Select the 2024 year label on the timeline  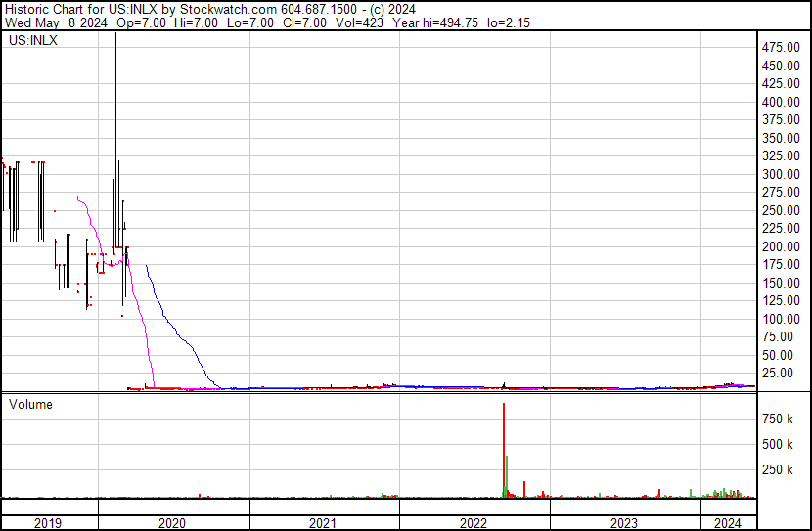[728, 522]
